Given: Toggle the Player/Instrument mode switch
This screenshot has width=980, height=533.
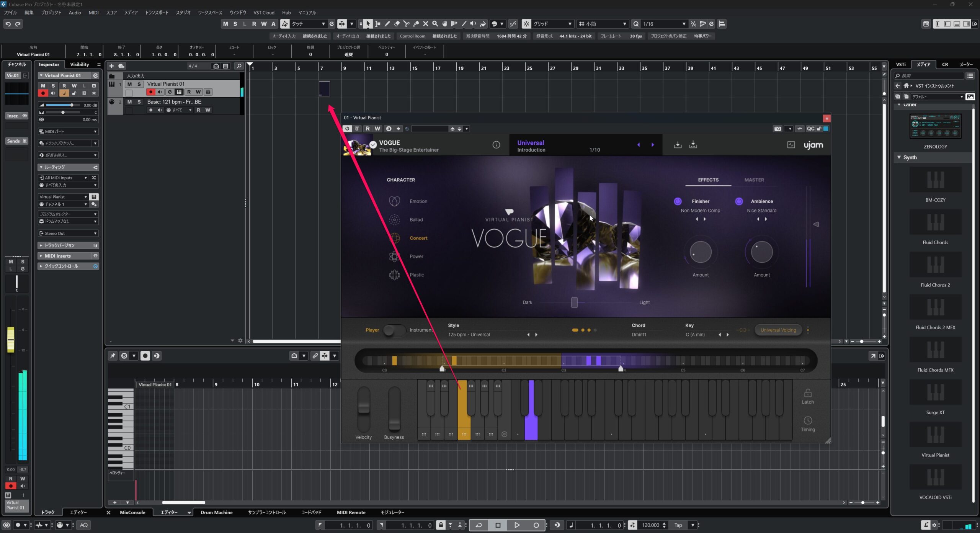Looking at the screenshot, I should (394, 330).
